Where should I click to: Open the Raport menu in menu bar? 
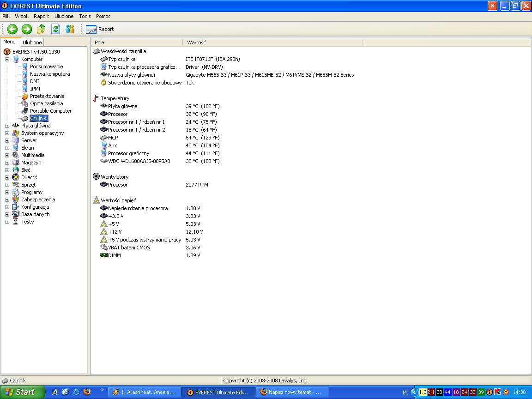tap(42, 16)
